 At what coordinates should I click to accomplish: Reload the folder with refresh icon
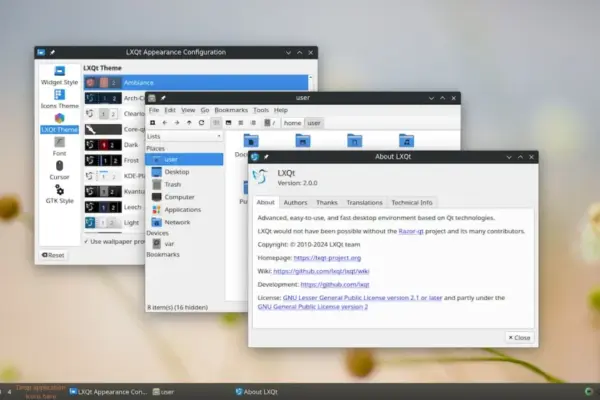point(201,123)
